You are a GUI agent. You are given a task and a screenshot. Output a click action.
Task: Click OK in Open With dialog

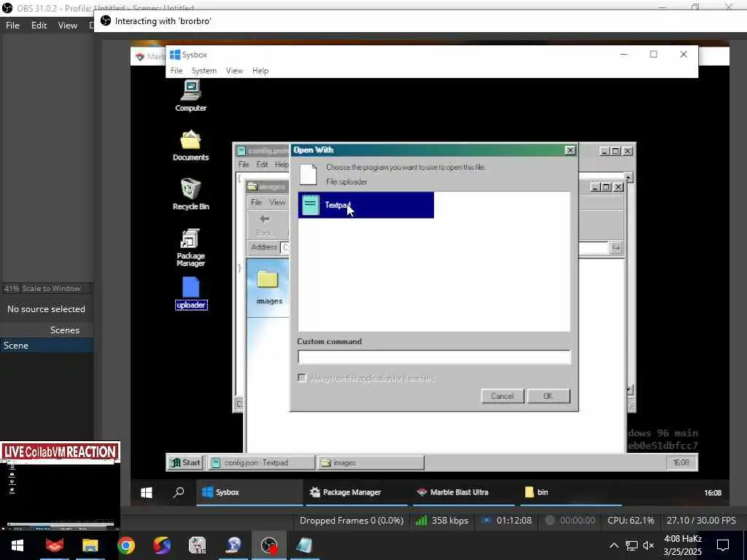tap(549, 396)
